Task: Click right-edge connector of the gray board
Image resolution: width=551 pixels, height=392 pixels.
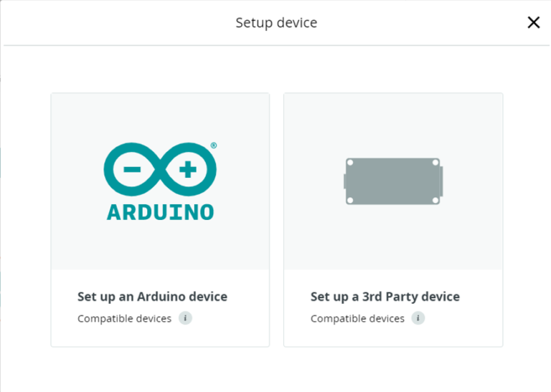Action: coord(441,180)
